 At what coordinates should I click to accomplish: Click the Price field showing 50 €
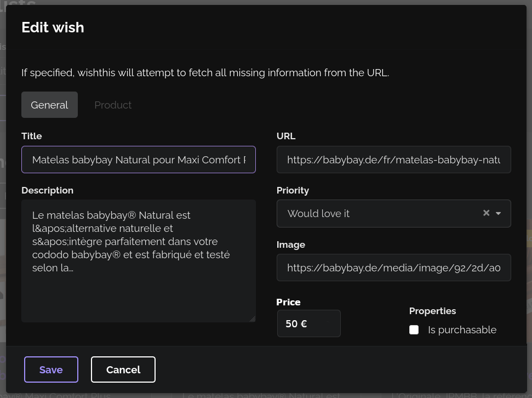click(308, 323)
